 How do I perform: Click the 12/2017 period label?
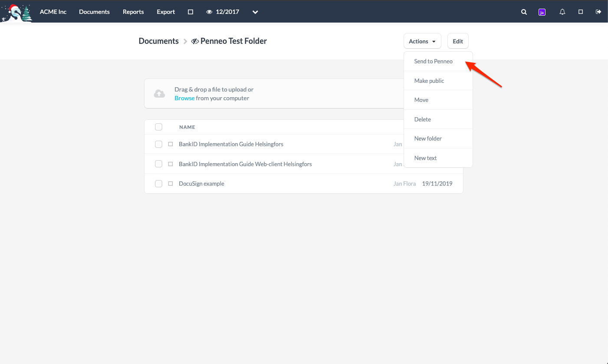227,12
